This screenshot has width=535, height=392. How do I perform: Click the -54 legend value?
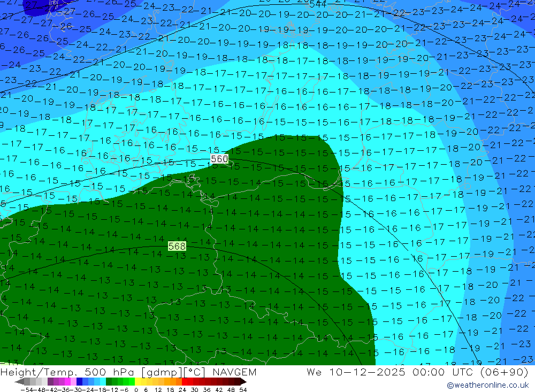[27, 390]
